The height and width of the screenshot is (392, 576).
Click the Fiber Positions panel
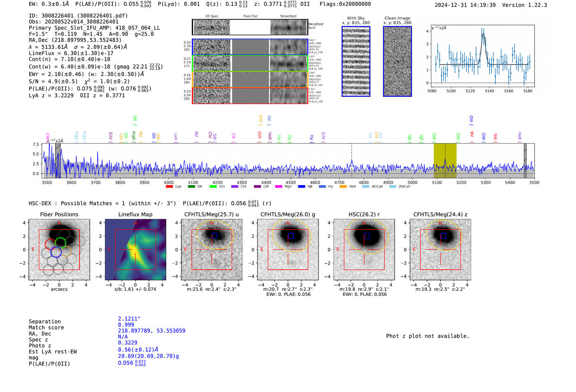59,250
